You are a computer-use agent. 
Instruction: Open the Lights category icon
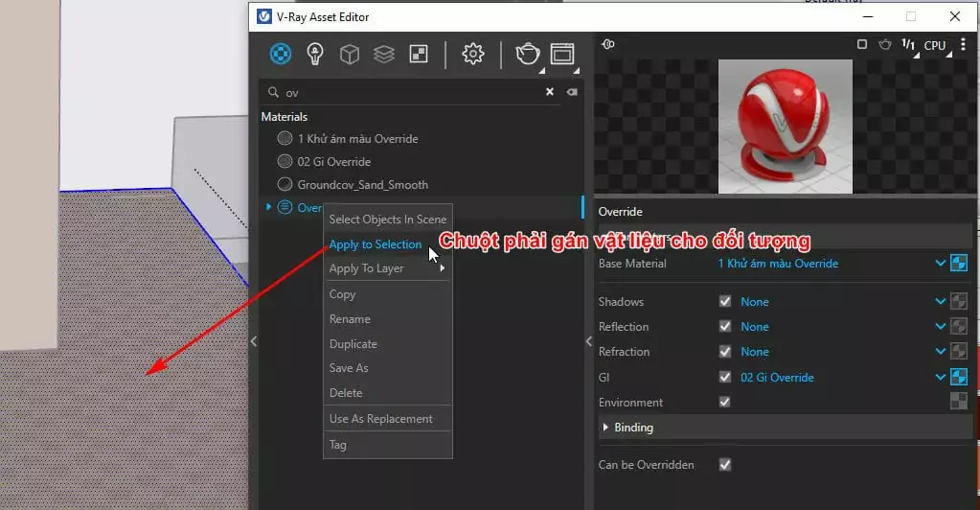[x=315, y=54]
